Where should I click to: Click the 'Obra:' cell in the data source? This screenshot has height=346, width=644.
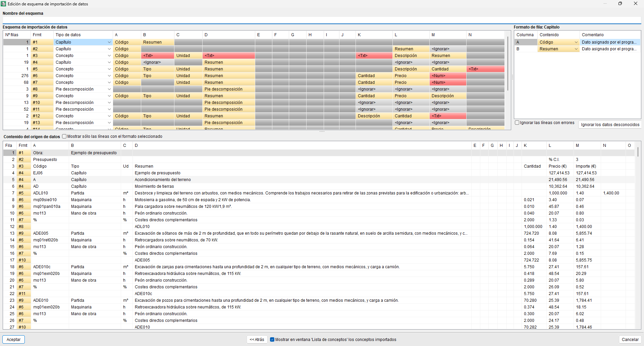click(50, 153)
